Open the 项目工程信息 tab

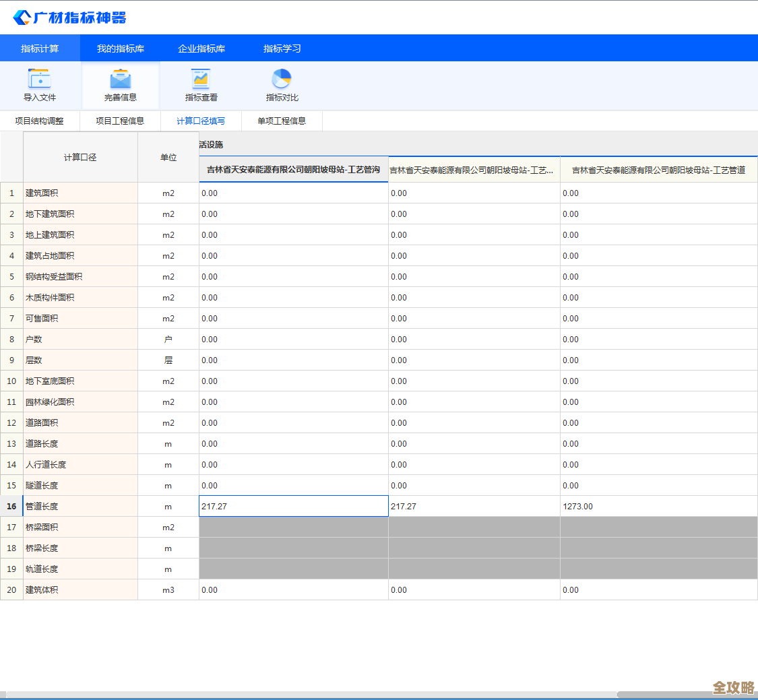(x=119, y=121)
